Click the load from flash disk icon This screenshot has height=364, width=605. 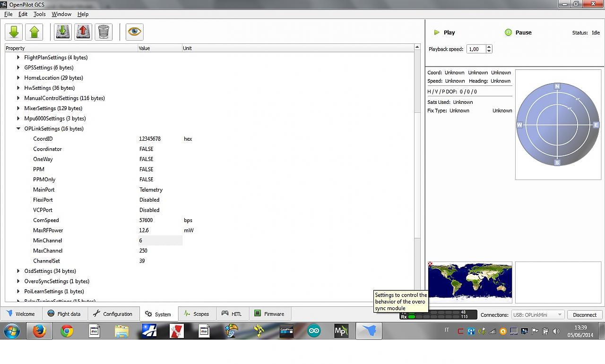pyautogui.click(x=62, y=32)
